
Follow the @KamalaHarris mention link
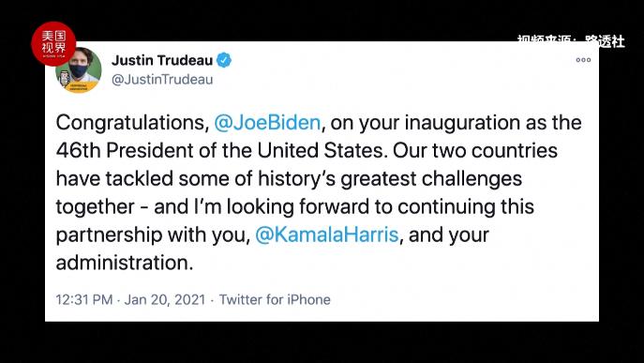(x=327, y=234)
